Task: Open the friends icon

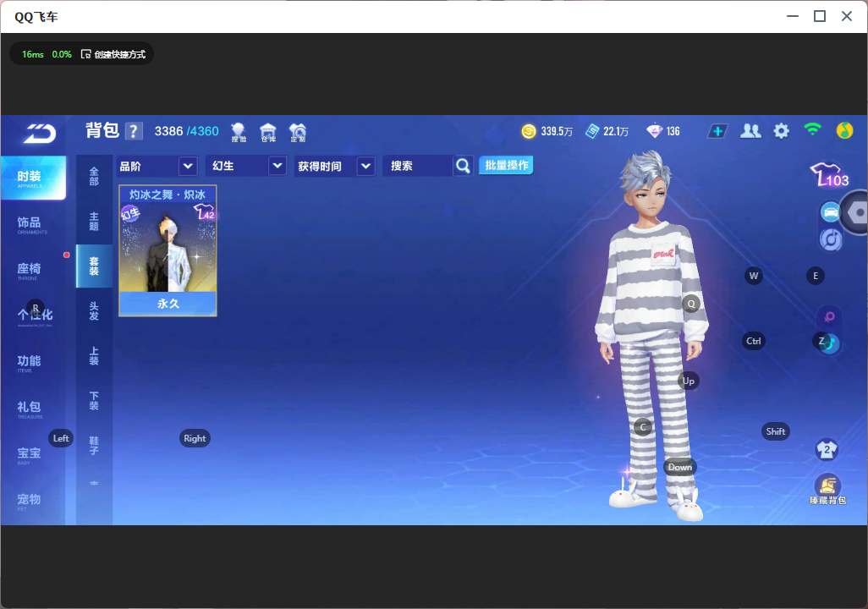Action: point(750,131)
